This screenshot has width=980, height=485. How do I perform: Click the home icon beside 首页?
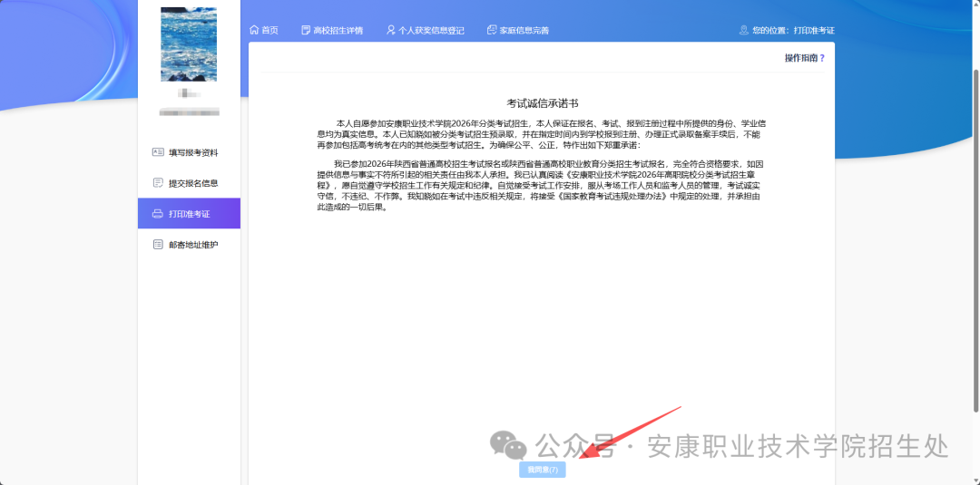(254, 30)
